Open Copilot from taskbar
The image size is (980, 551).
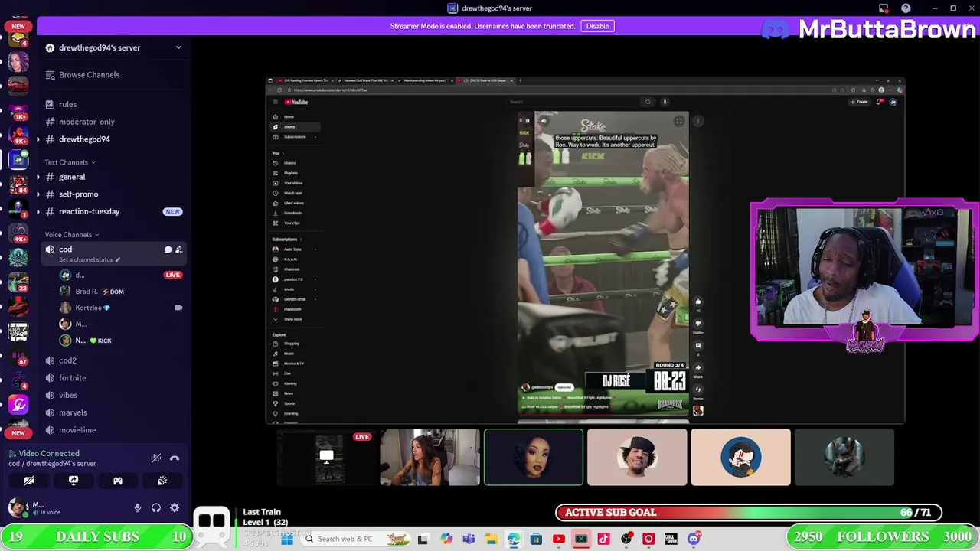pos(446,539)
